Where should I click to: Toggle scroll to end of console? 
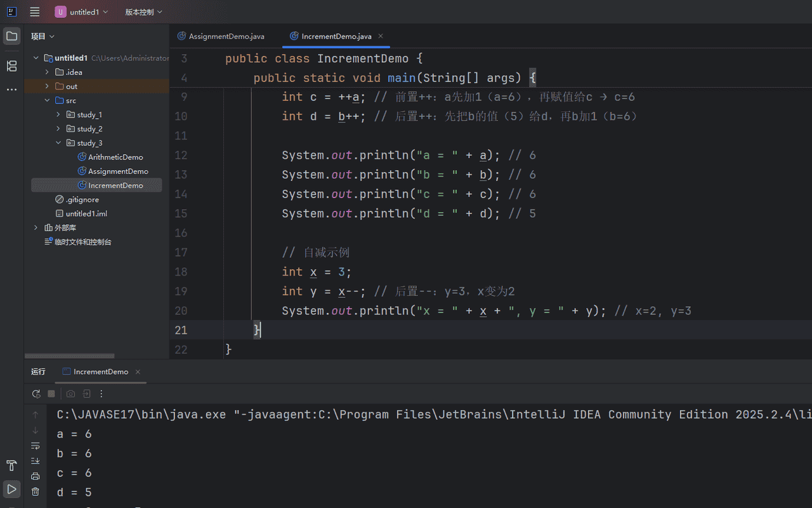(x=36, y=460)
